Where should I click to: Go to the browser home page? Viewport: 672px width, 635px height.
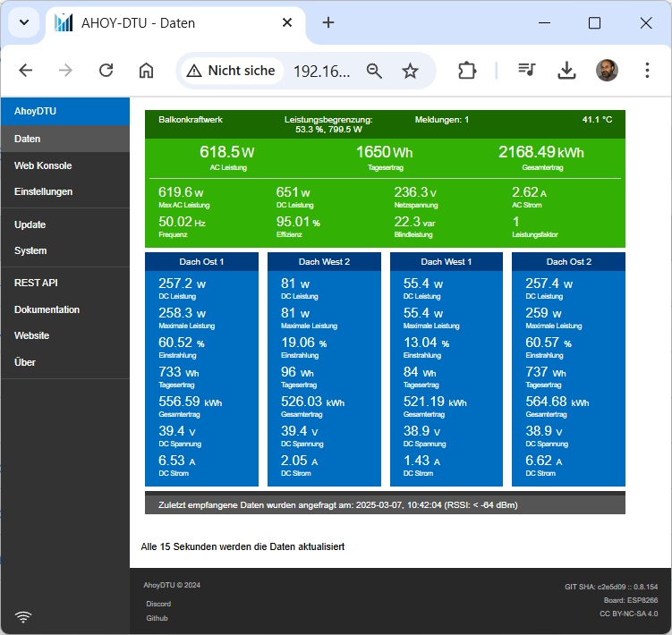(x=146, y=71)
